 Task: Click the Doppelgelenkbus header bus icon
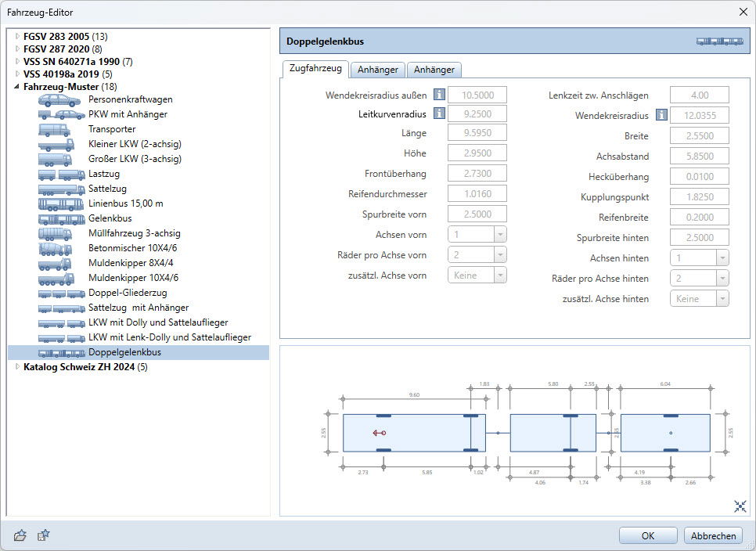tap(720, 41)
